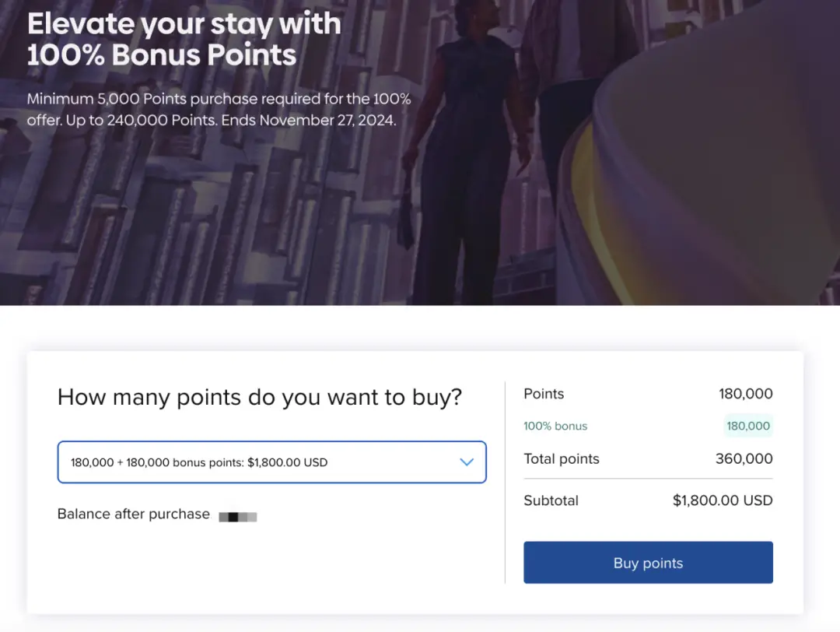Click the "Subtotal" label
Viewport: 840px width, 632px height.
click(551, 500)
